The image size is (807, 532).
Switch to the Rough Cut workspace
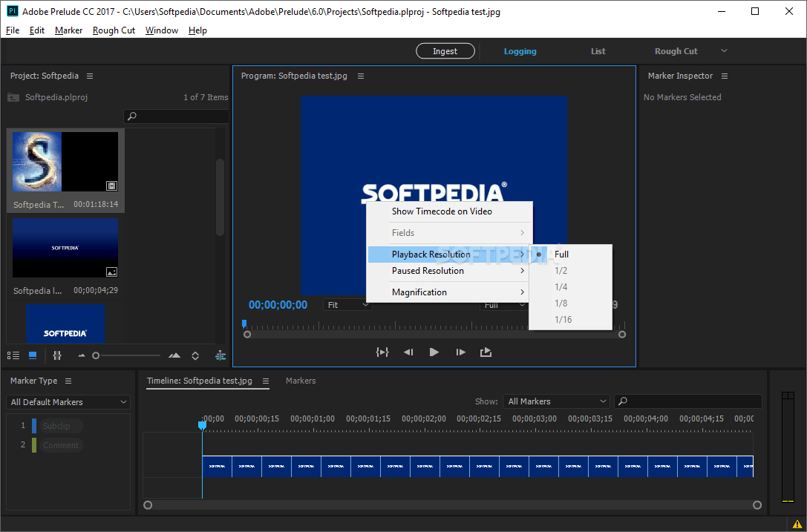pyautogui.click(x=676, y=51)
